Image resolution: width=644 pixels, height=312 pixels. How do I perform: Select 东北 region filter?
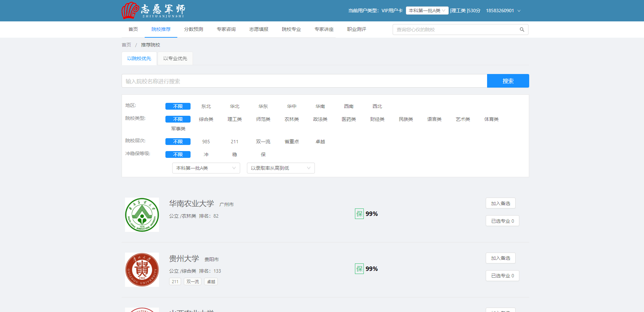[x=206, y=106]
